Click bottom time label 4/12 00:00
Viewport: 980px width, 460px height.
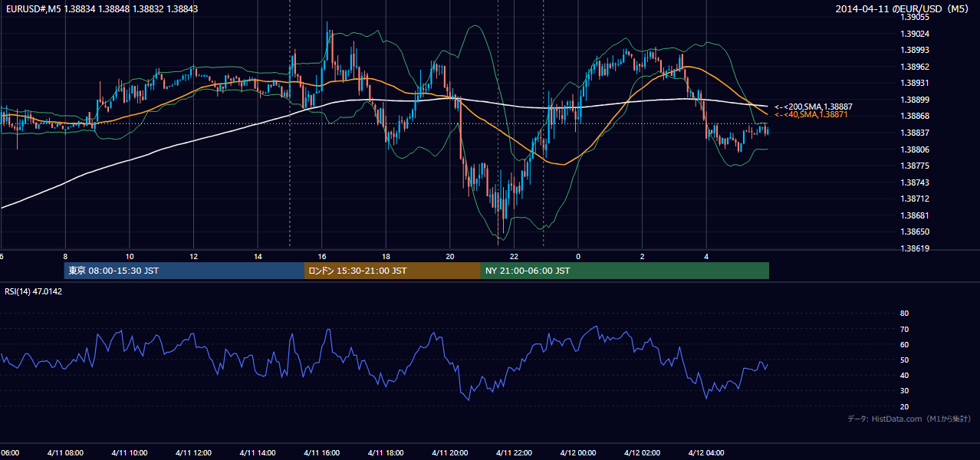click(x=578, y=453)
